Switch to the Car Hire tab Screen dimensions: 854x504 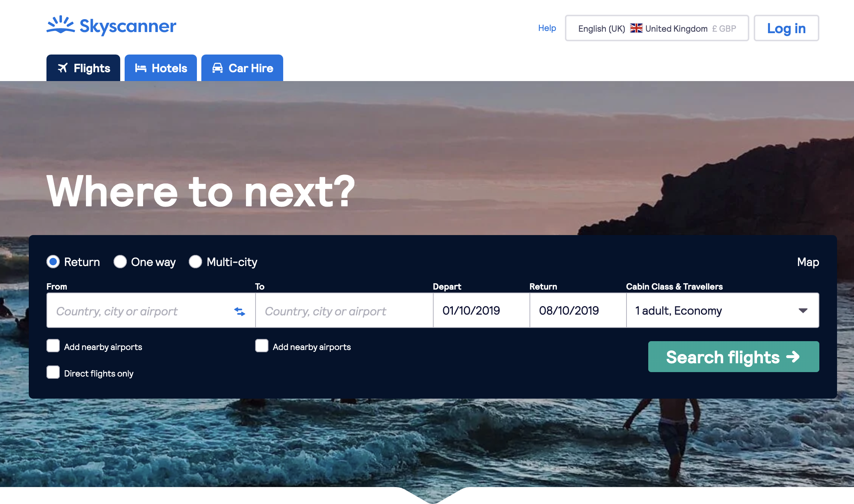coord(242,68)
